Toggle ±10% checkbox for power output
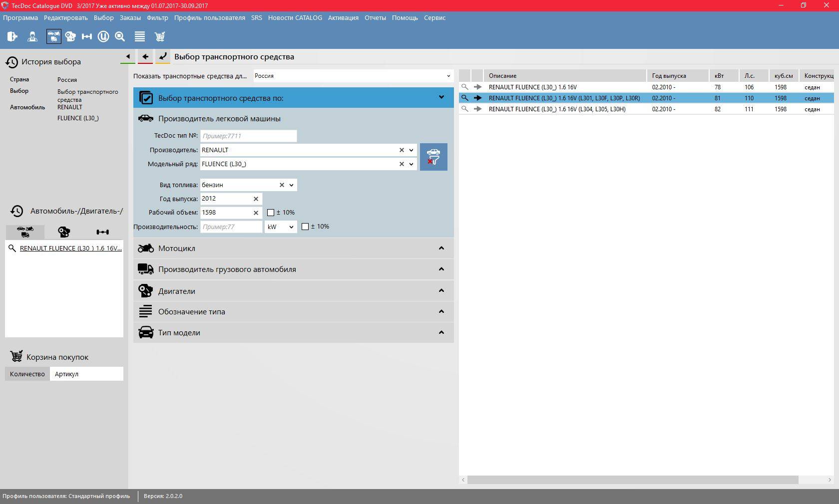This screenshot has width=839, height=504. point(305,227)
